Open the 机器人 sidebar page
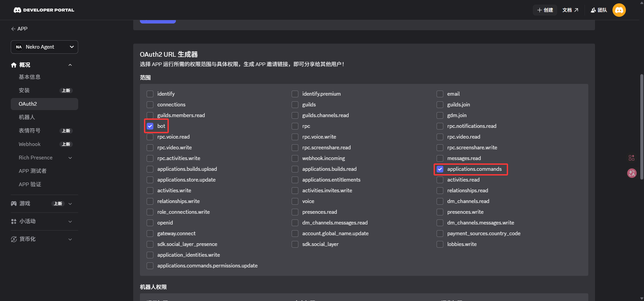Image resolution: width=644 pixels, height=301 pixels. (27, 117)
